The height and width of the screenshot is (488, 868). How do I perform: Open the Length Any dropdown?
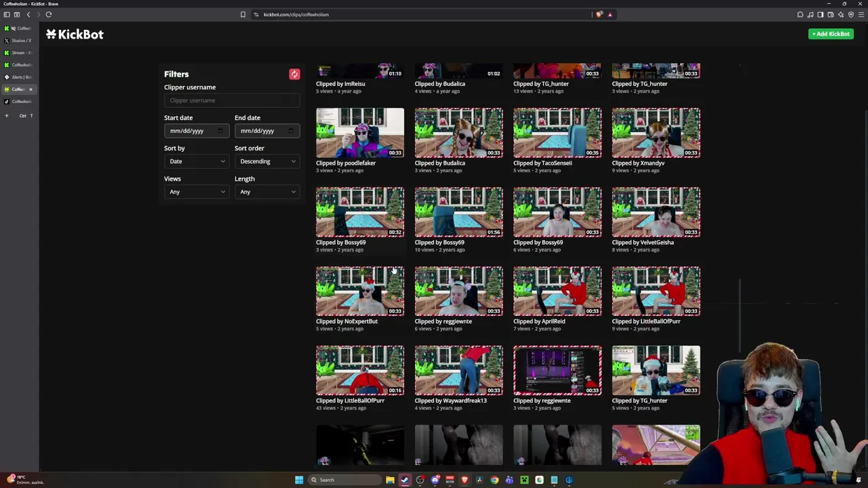click(x=267, y=192)
